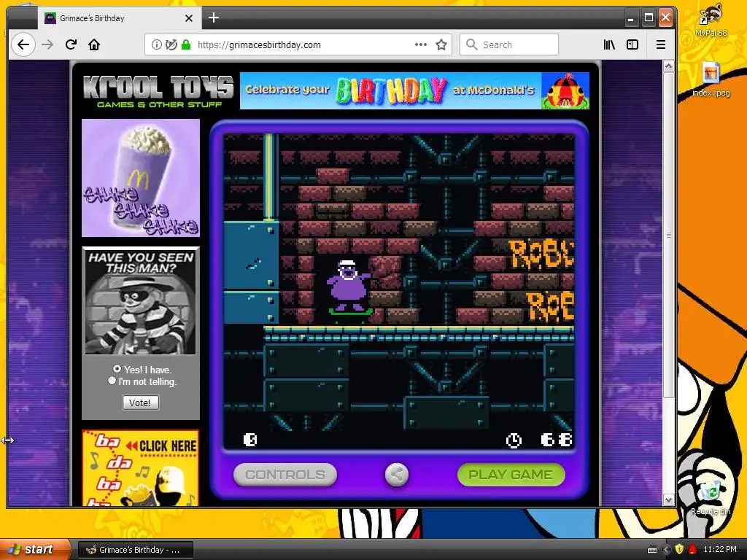
Task: Select the 'I'm not telling.' radio option
Action: pyautogui.click(x=112, y=381)
